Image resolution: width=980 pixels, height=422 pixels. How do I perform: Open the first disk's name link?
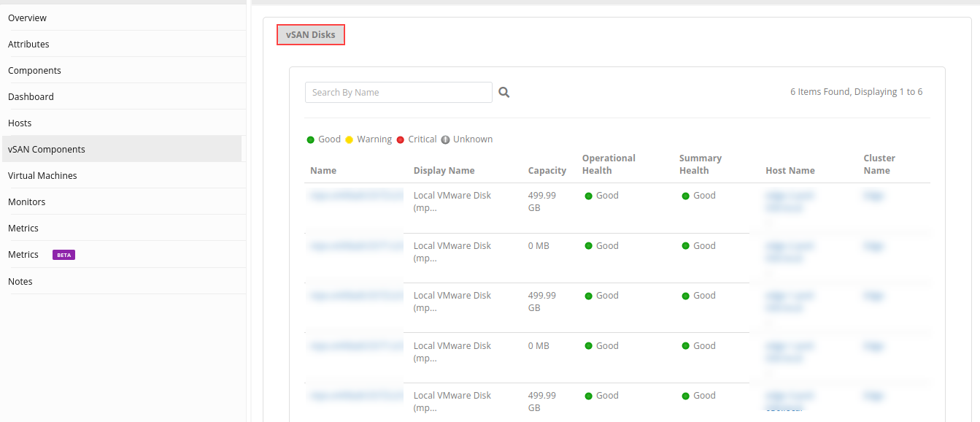click(x=355, y=195)
